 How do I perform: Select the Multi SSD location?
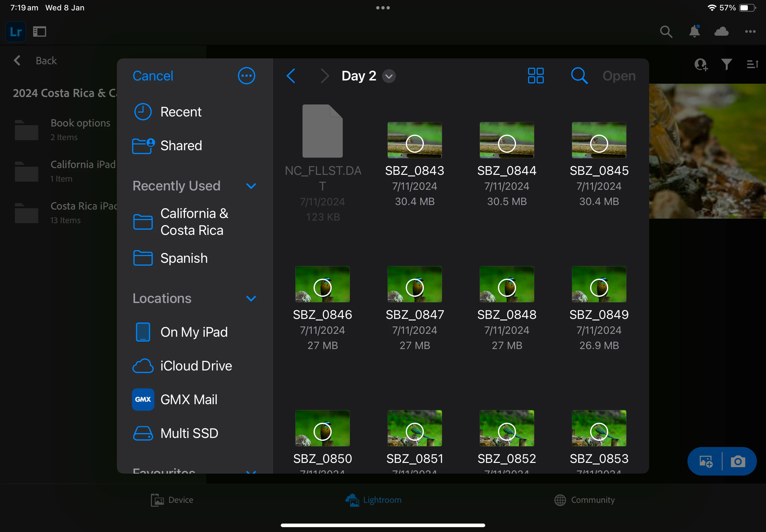(189, 433)
